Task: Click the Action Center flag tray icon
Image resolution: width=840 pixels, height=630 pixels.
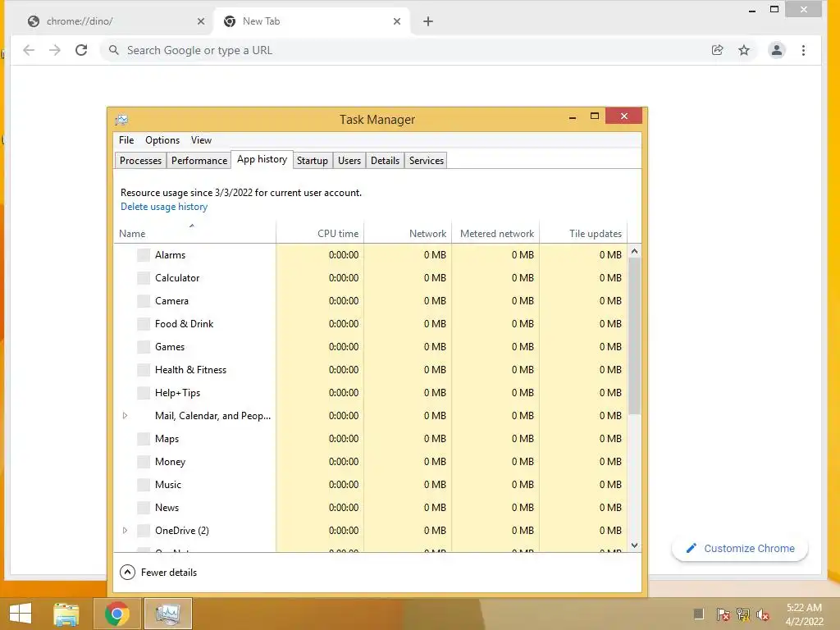Action: [x=723, y=614]
